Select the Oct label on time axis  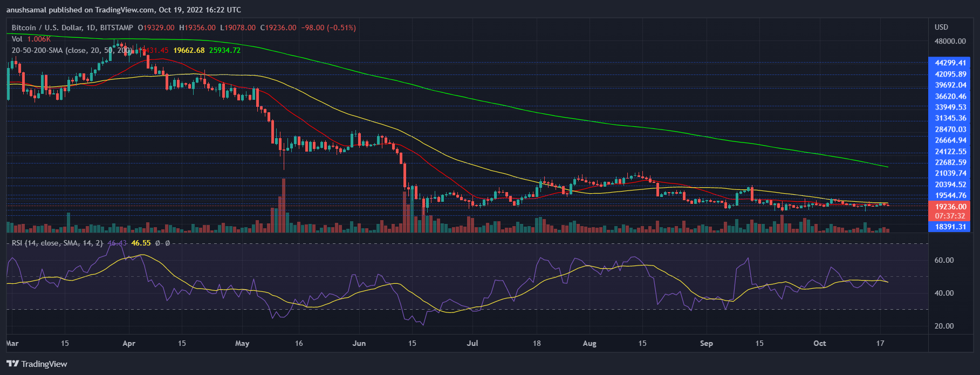(x=819, y=343)
